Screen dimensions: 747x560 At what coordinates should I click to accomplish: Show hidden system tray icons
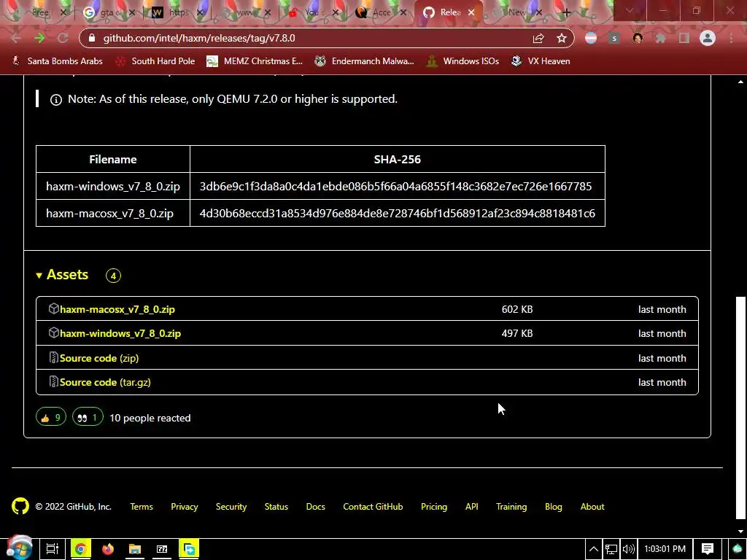coord(594,549)
